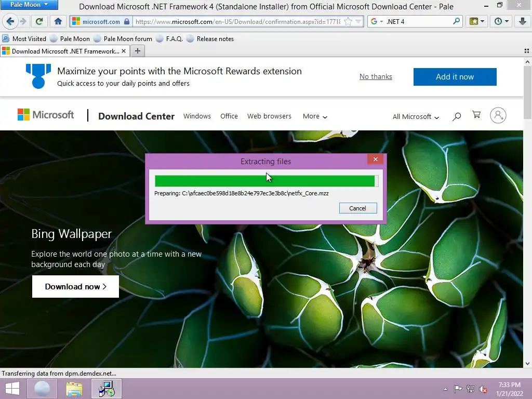Open the Download Center heading link
The width and height of the screenshot is (532, 399).
[137, 116]
